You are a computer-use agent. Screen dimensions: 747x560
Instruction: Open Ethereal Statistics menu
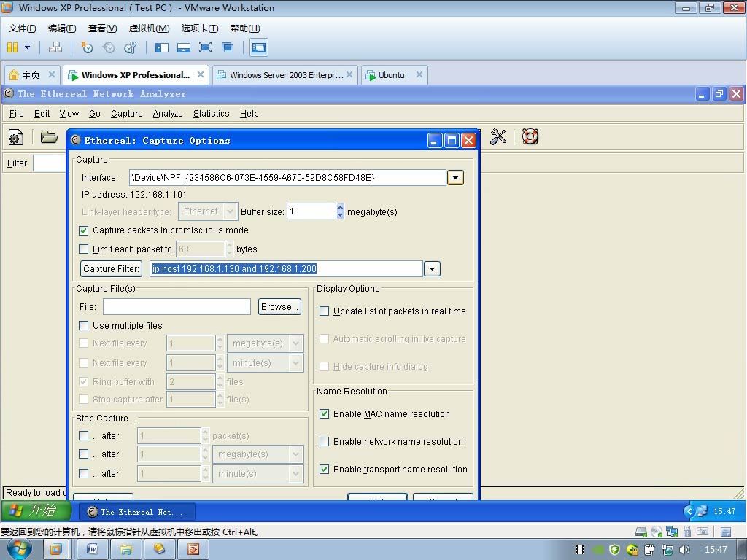[x=211, y=113]
